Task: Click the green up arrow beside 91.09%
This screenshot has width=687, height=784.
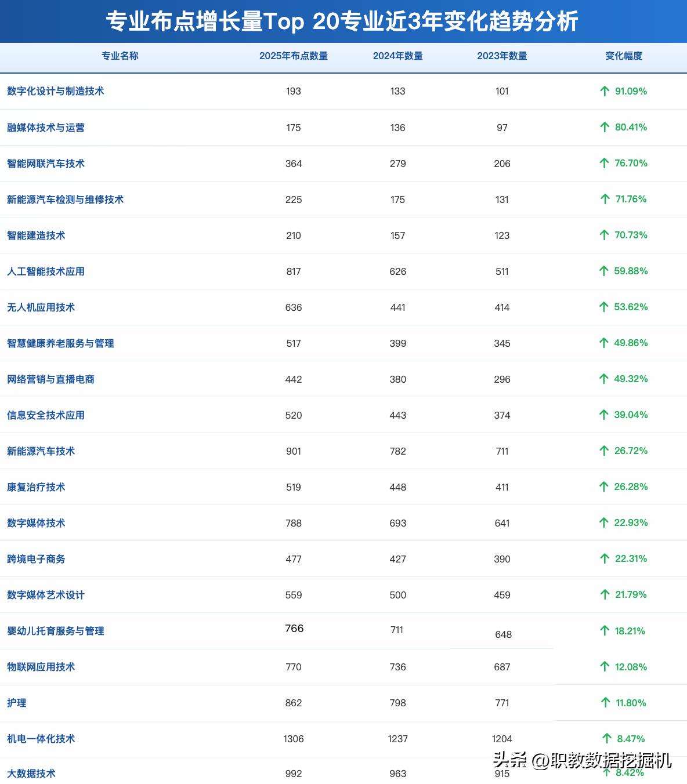Action: pyautogui.click(x=605, y=91)
